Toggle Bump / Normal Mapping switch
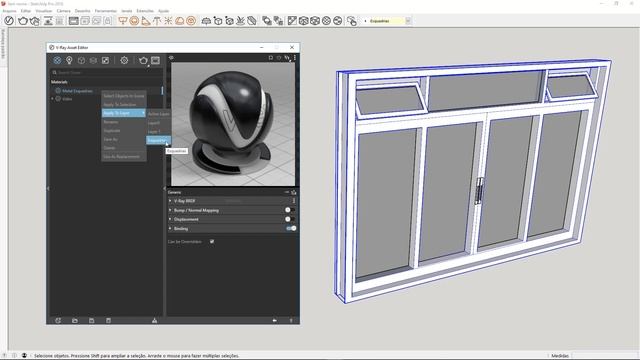 pyautogui.click(x=290, y=210)
